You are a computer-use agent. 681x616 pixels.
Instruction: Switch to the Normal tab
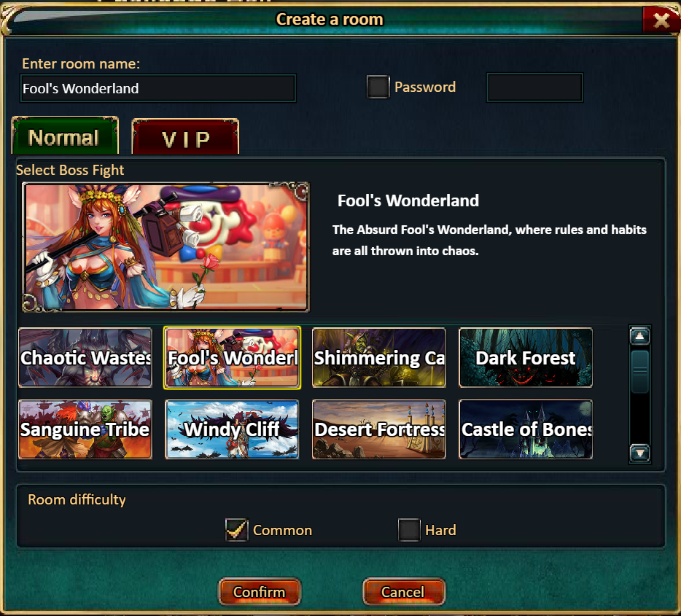(x=65, y=136)
